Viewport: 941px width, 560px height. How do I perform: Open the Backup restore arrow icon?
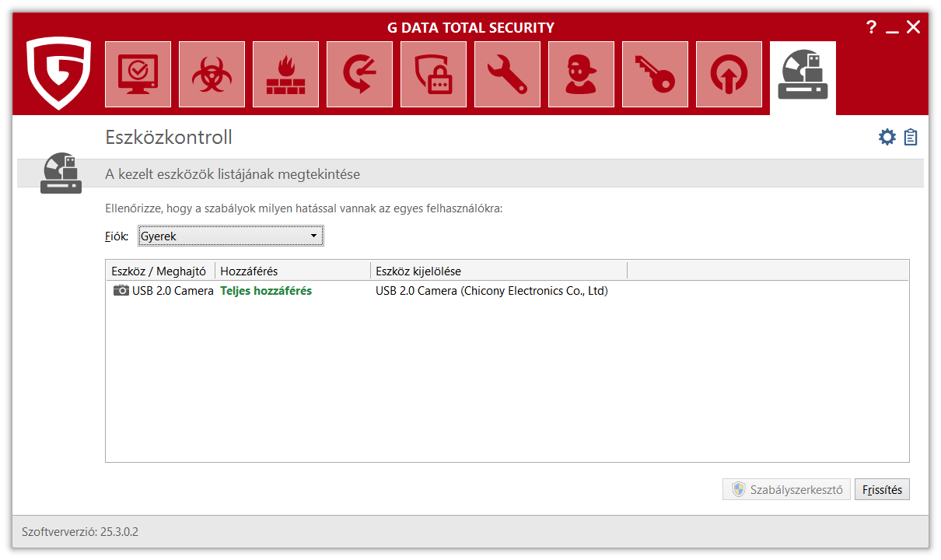[x=359, y=74]
